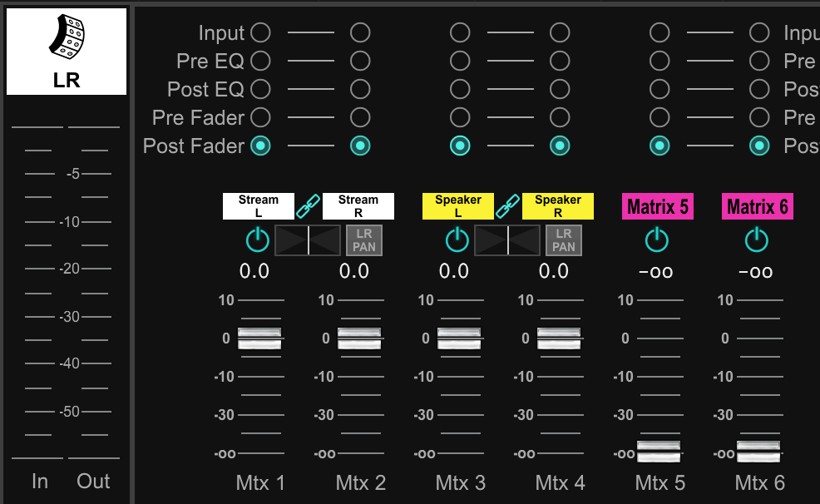Click the LR In level meter
Viewport: 820px width, 504px height.
click(x=37, y=292)
